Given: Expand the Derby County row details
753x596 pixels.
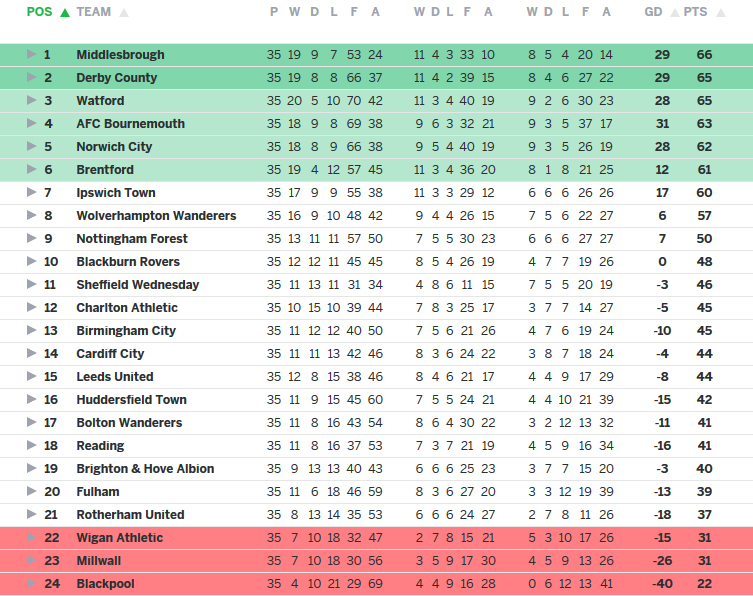Looking at the screenshot, I should [x=31, y=77].
